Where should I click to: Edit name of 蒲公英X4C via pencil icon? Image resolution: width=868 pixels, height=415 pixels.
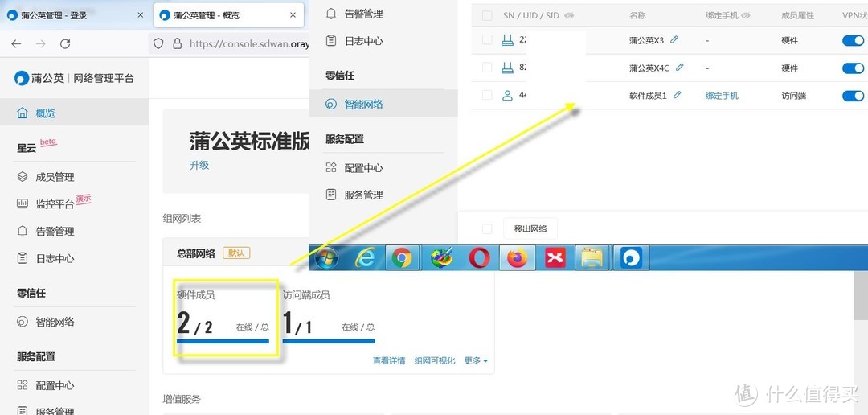click(679, 67)
